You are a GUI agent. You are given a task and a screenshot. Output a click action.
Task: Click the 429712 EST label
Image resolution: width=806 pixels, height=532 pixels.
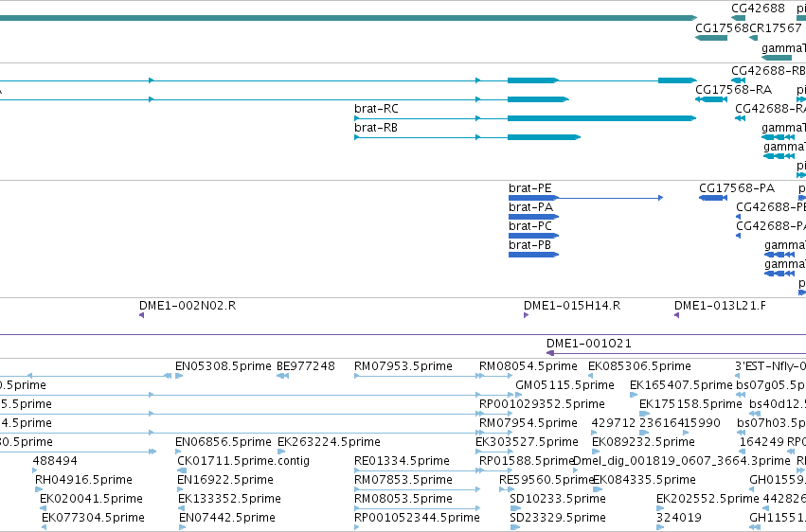point(614,423)
